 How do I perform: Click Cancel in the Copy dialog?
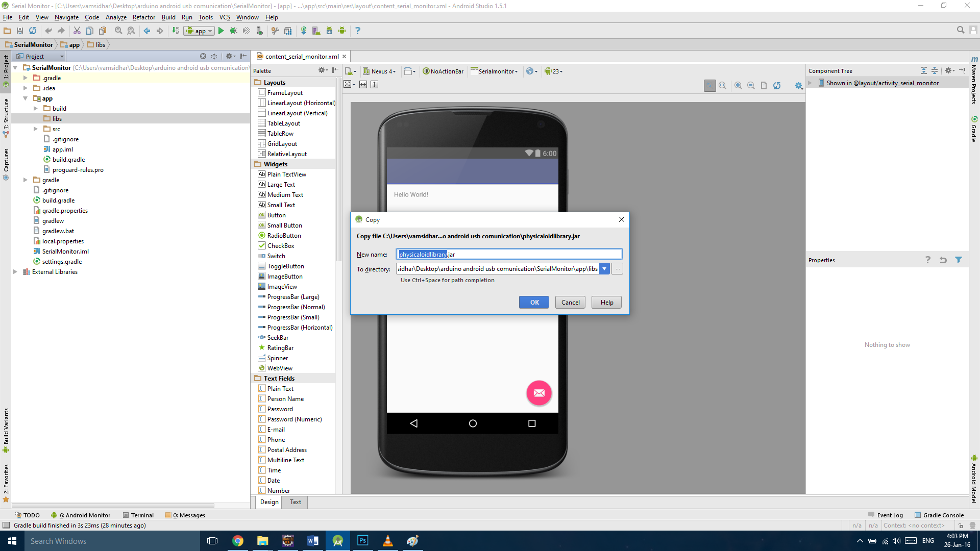tap(570, 303)
